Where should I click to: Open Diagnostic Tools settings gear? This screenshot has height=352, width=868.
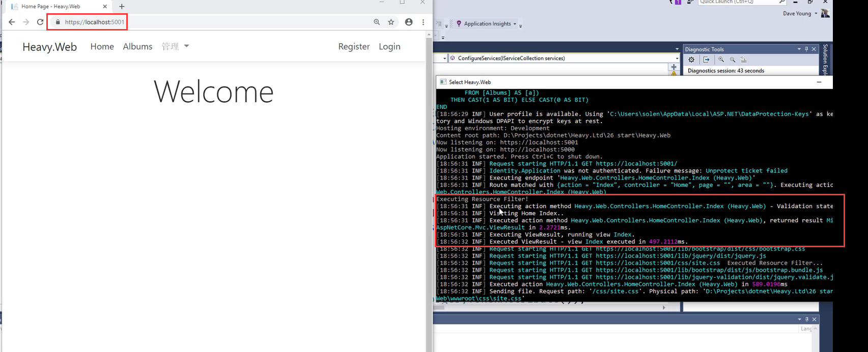pyautogui.click(x=691, y=60)
